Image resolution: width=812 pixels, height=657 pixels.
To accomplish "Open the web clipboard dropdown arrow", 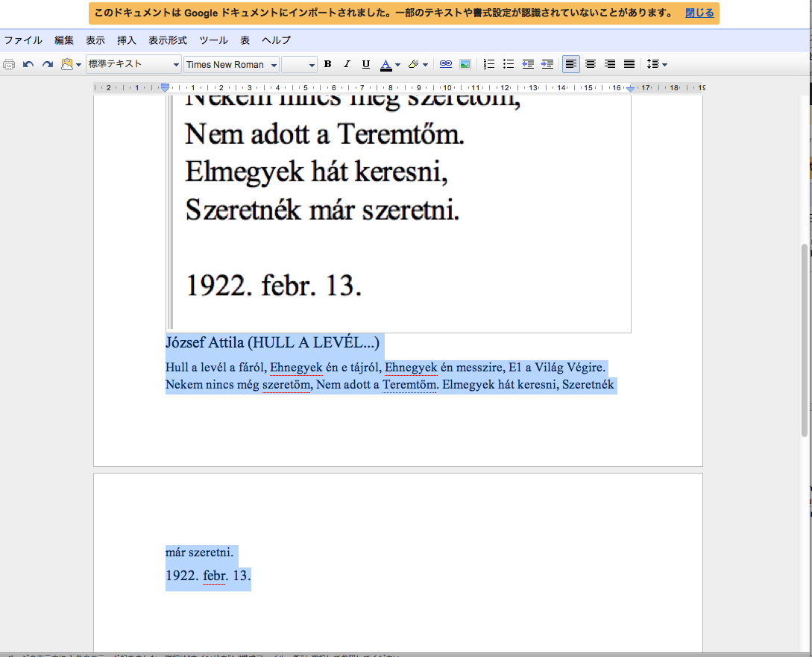I will 79,65.
